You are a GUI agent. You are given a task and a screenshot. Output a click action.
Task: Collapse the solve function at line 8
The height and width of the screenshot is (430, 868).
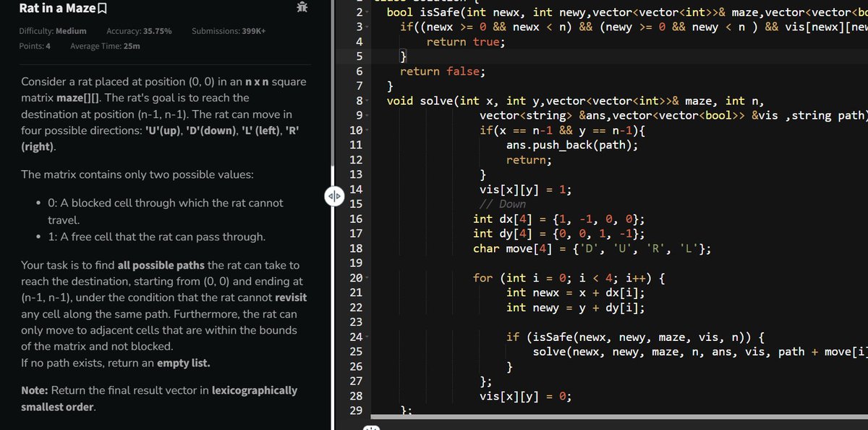tap(367, 101)
